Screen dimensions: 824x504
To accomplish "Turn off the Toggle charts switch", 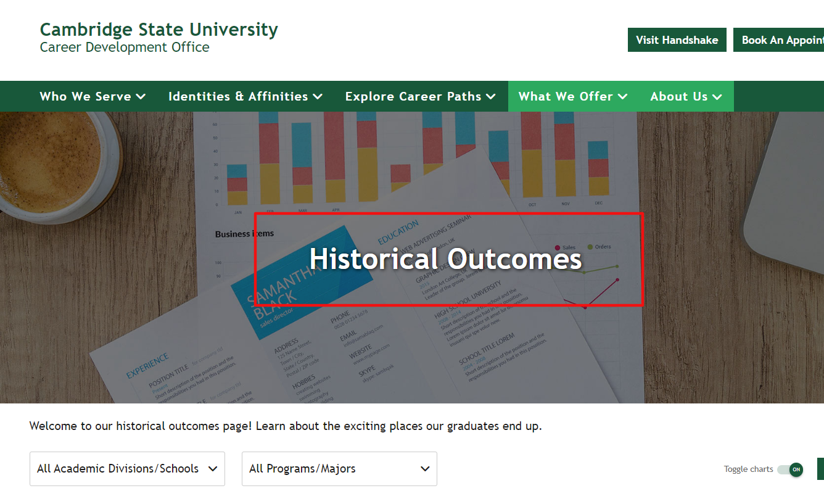I will pyautogui.click(x=790, y=469).
